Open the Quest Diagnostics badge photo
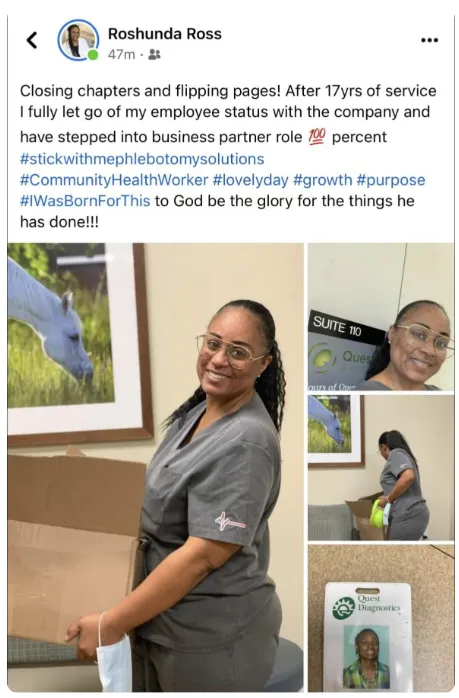Viewport: 459px width, 698px height. tap(381, 618)
